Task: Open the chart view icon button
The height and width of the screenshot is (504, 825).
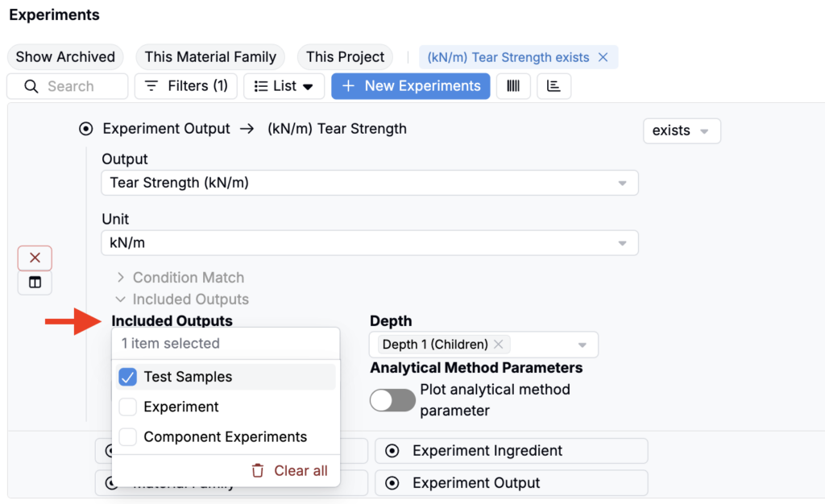Action: 553,86
